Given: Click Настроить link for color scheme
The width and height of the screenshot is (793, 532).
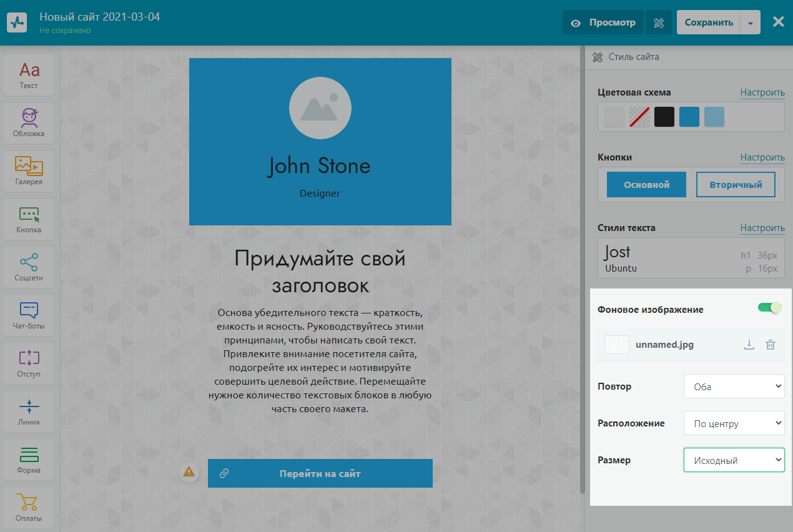Looking at the screenshot, I should [762, 92].
